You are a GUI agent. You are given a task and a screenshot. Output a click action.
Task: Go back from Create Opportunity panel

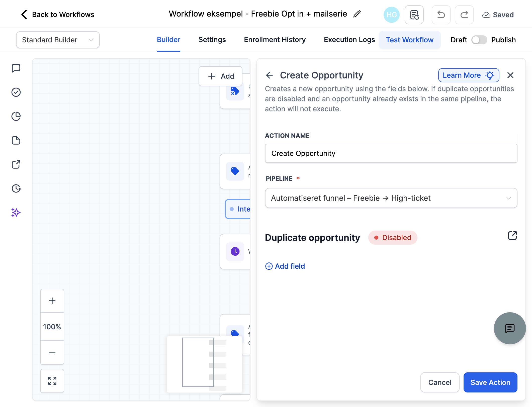[x=270, y=75]
